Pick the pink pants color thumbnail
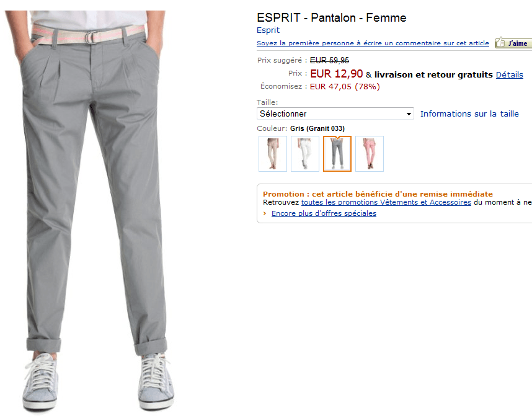The image size is (532, 418). (370, 154)
